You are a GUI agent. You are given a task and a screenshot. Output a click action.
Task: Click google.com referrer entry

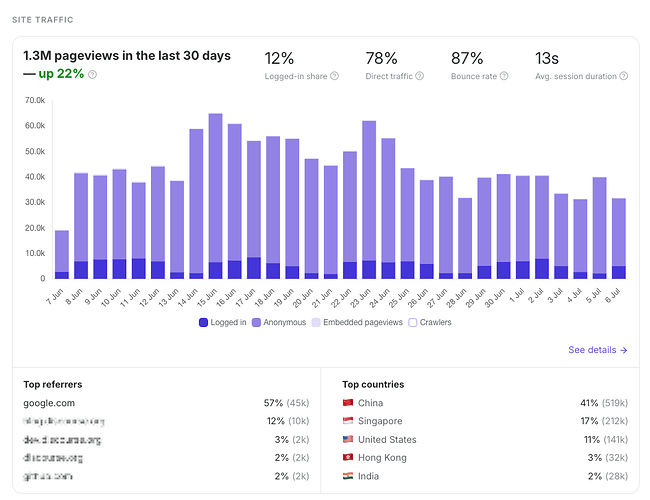pyautogui.click(x=49, y=403)
